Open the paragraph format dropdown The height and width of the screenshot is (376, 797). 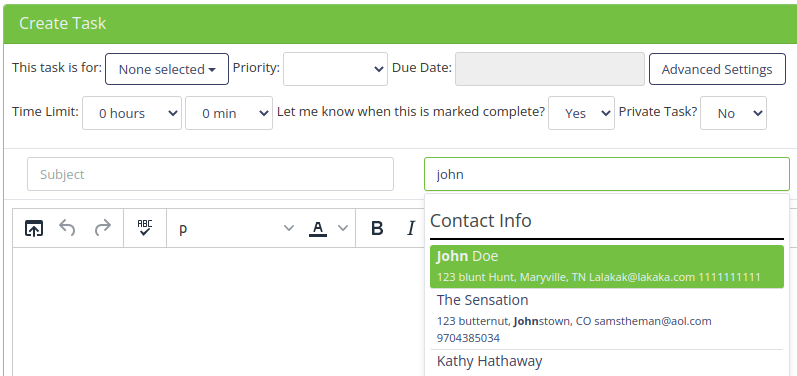point(236,228)
